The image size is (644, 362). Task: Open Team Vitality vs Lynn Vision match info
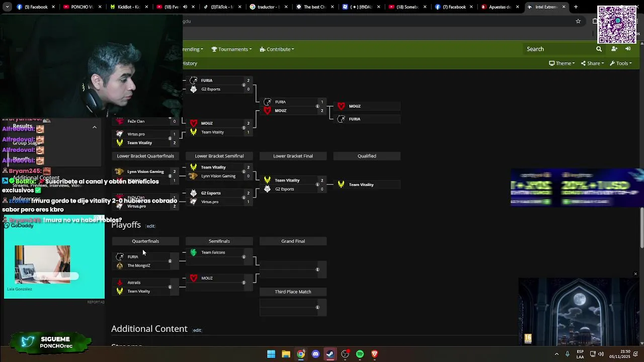click(244, 171)
